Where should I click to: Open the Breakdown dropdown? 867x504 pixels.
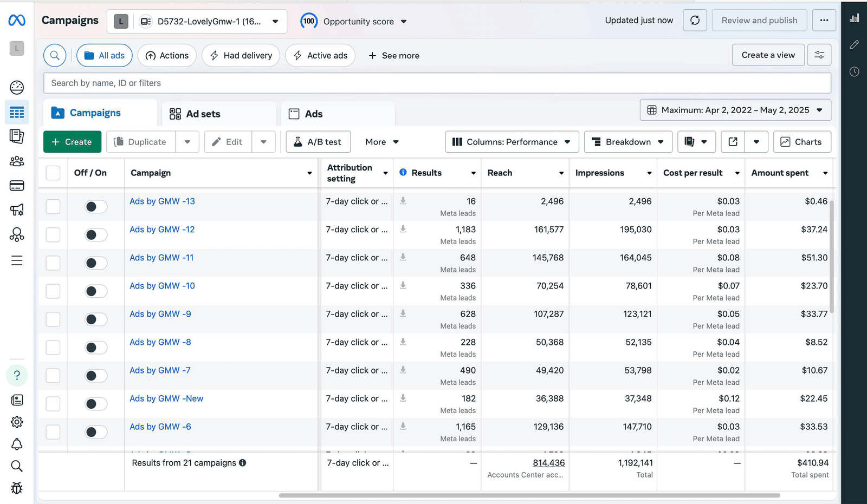(628, 142)
